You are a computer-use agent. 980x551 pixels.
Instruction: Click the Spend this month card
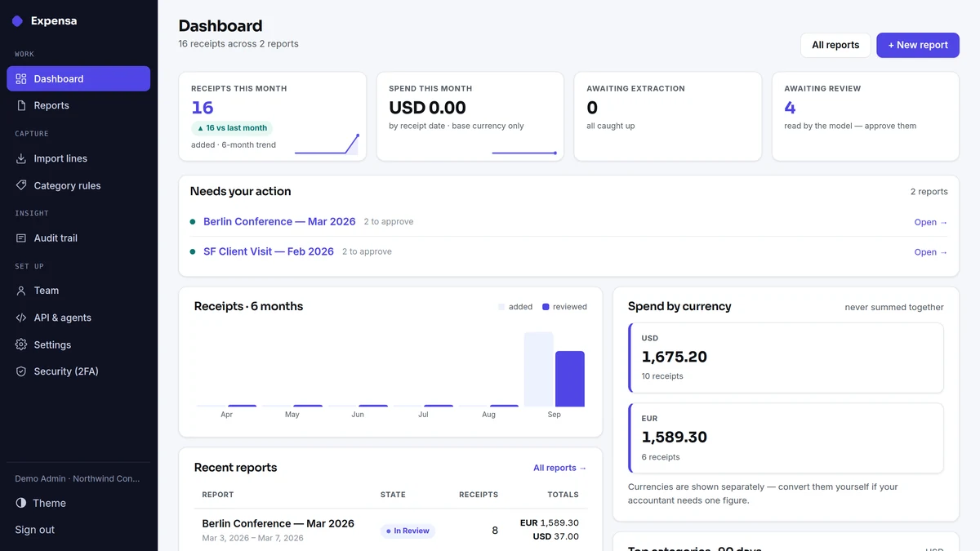[x=470, y=116]
